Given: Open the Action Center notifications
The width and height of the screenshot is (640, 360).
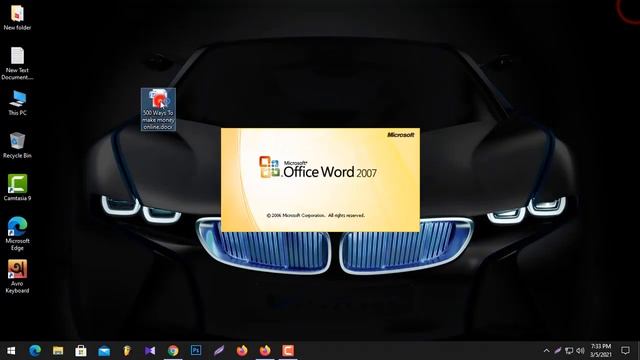Looking at the screenshot, I should [625, 351].
